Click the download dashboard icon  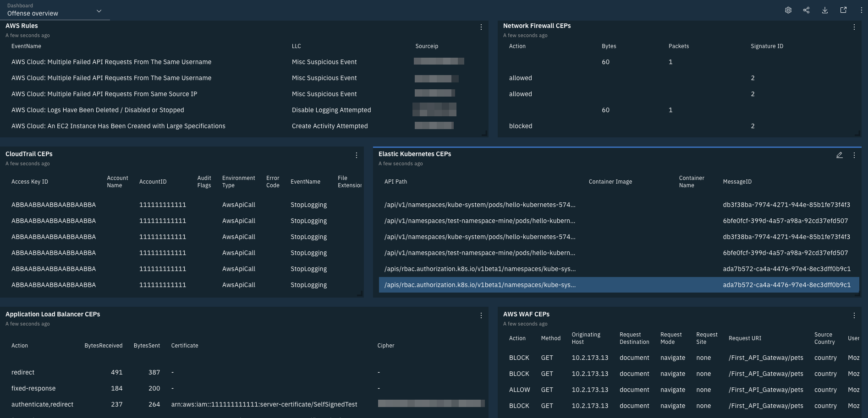[x=825, y=10]
